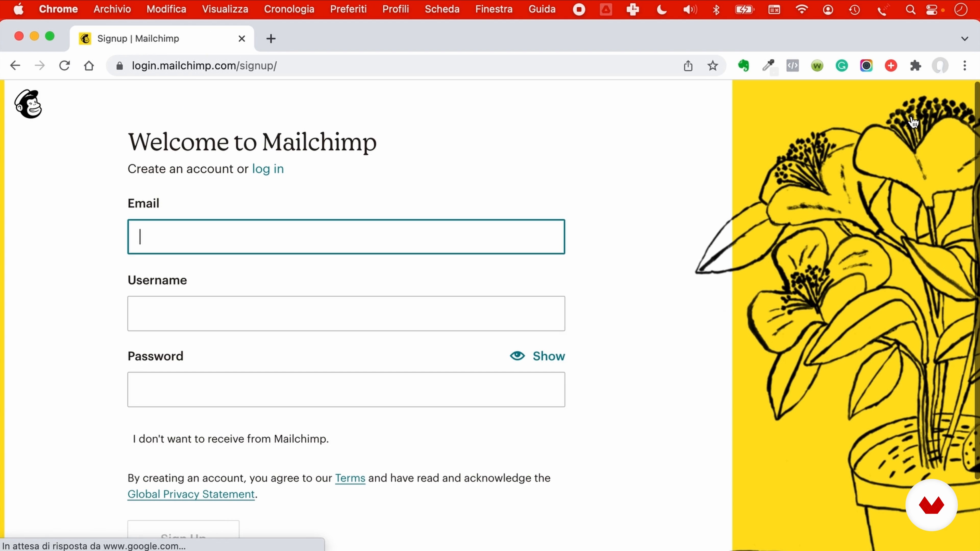Viewport: 980px width, 551px height.
Task: Open the Bluetooth menu bar icon
Action: coord(716,9)
